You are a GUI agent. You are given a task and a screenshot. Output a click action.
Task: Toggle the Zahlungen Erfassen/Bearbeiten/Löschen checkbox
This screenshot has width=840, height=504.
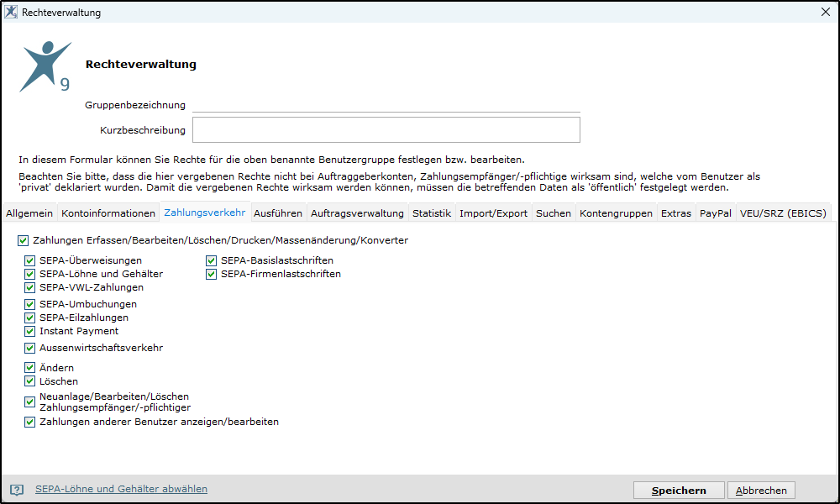(x=23, y=240)
